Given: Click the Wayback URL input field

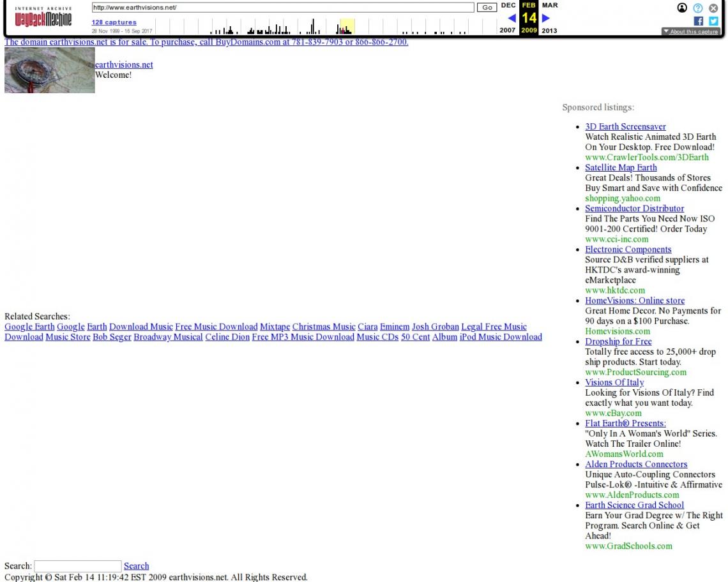Looking at the screenshot, I should tap(283, 8).
